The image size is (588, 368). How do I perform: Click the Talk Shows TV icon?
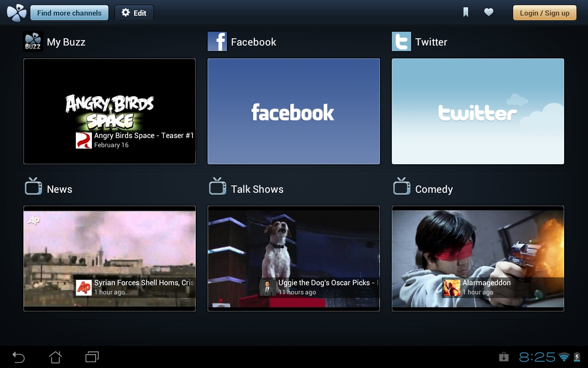tap(218, 187)
